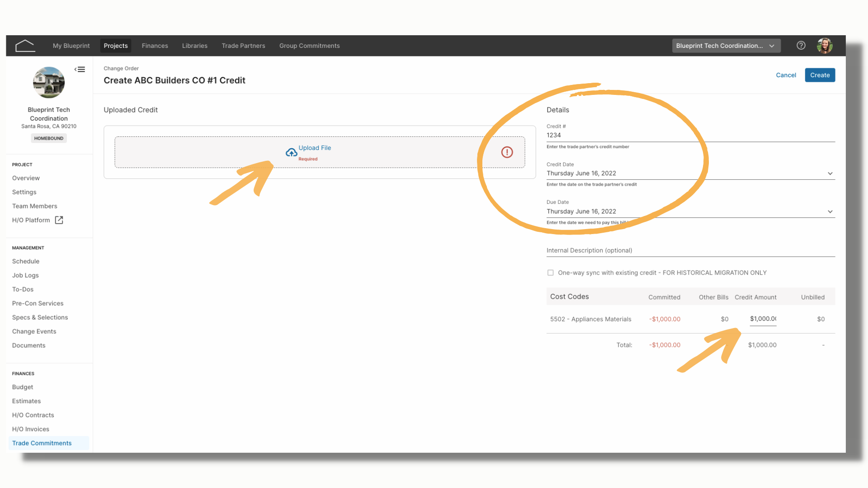Open Overview in the project sidebar
Viewport: 868px width, 488px height.
pyautogui.click(x=26, y=178)
